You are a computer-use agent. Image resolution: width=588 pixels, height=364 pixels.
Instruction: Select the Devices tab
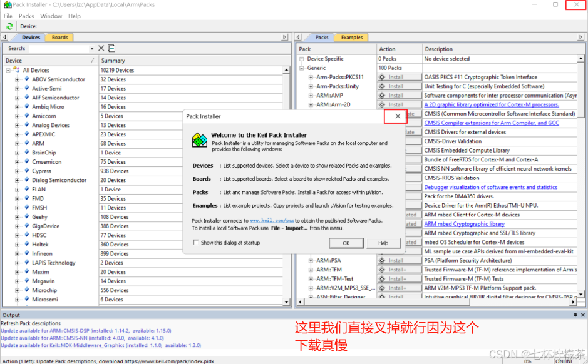click(x=31, y=38)
